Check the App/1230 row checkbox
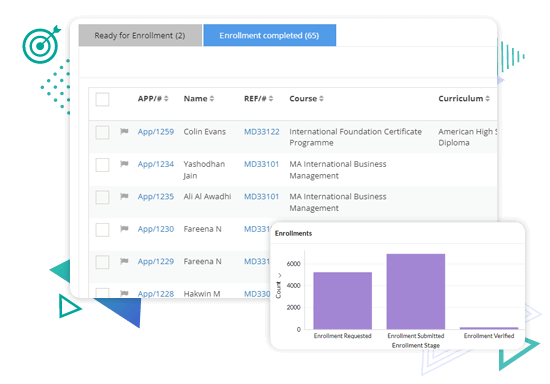 [x=102, y=230]
